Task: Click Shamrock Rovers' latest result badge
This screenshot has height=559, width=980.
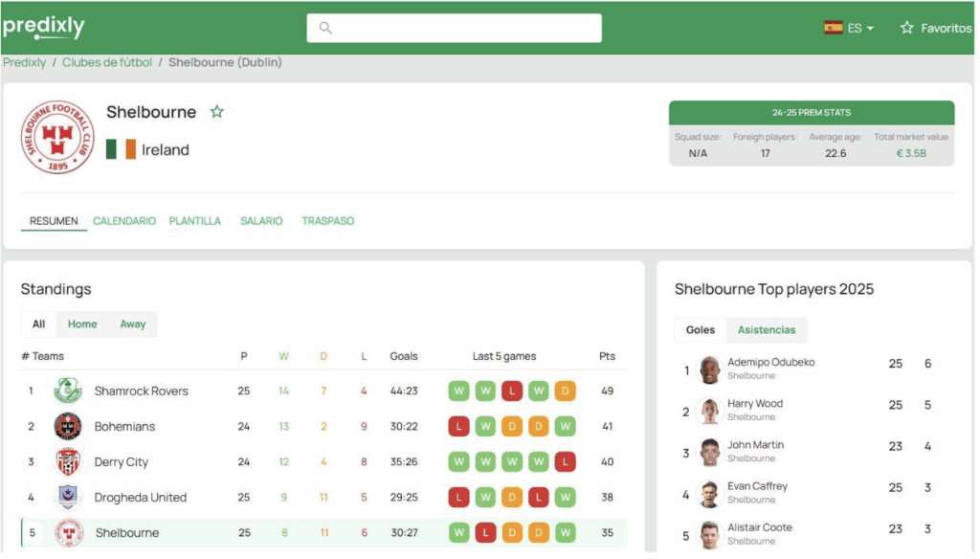Action: [x=566, y=391]
